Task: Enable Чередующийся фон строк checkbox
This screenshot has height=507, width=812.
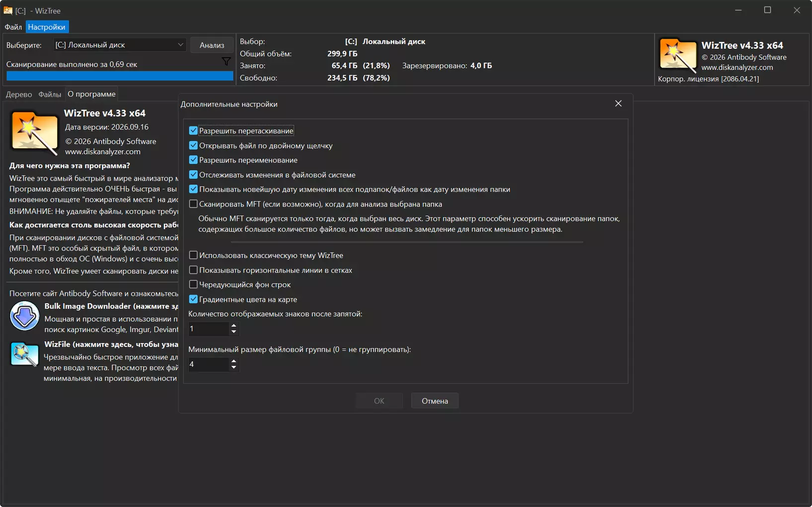Action: (x=193, y=285)
